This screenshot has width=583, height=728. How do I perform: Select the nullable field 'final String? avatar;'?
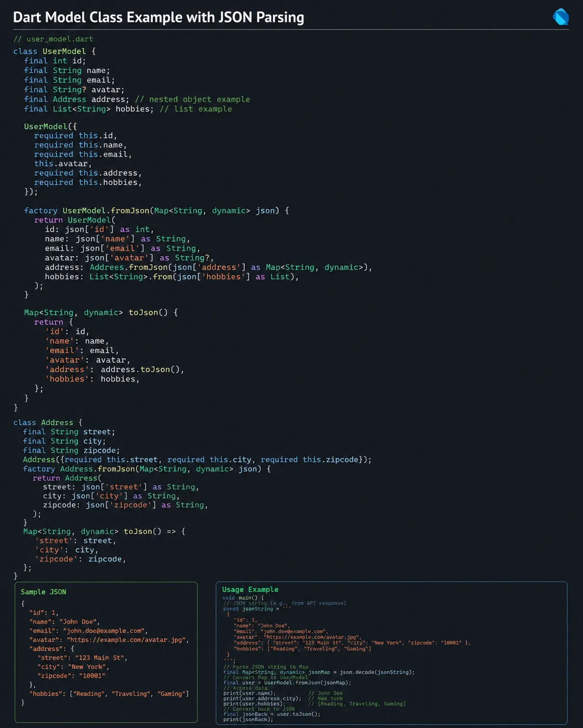74,89
